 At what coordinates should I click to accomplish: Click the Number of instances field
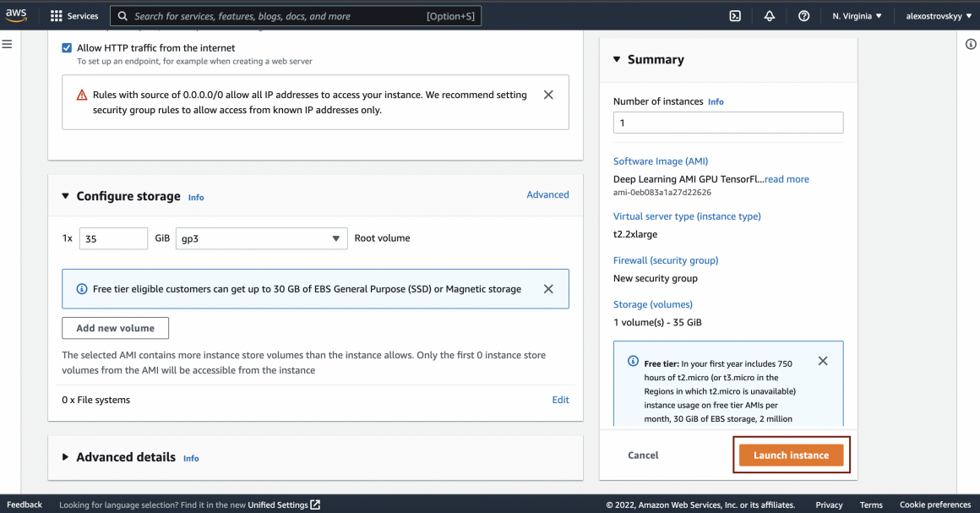coord(727,123)
